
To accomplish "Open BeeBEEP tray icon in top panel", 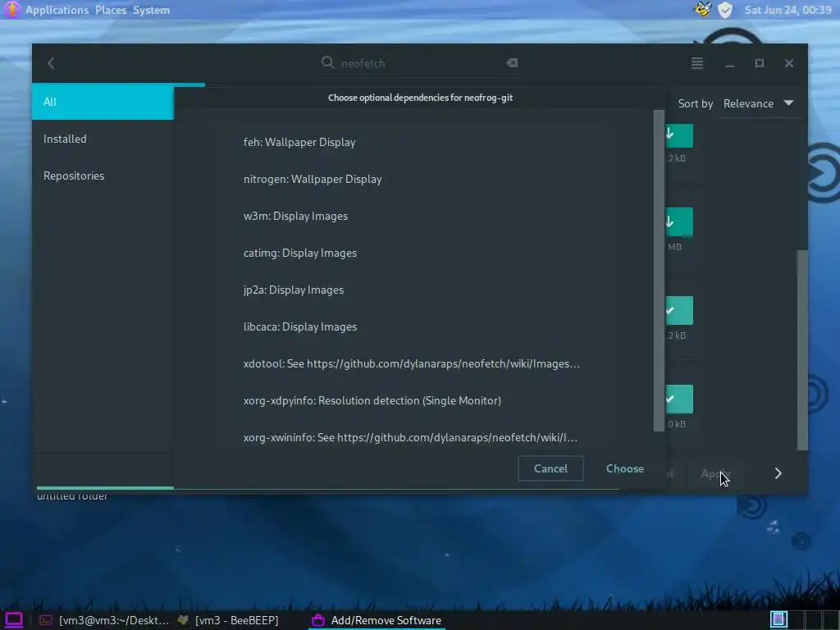I will (702, 10).
